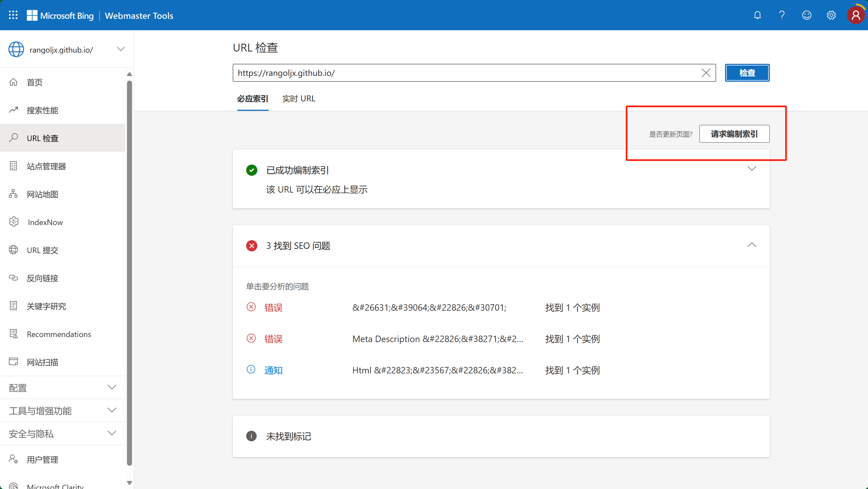Click the user account avatar
Viewport: 868px width, 489px height.
pyautogui.click(x=855, y=15)
